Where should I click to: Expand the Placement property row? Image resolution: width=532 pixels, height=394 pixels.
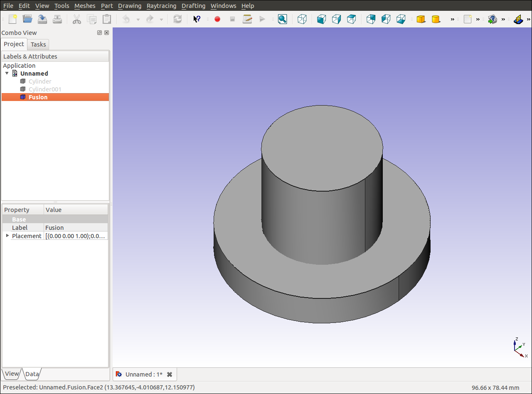[x=7, y=236]
